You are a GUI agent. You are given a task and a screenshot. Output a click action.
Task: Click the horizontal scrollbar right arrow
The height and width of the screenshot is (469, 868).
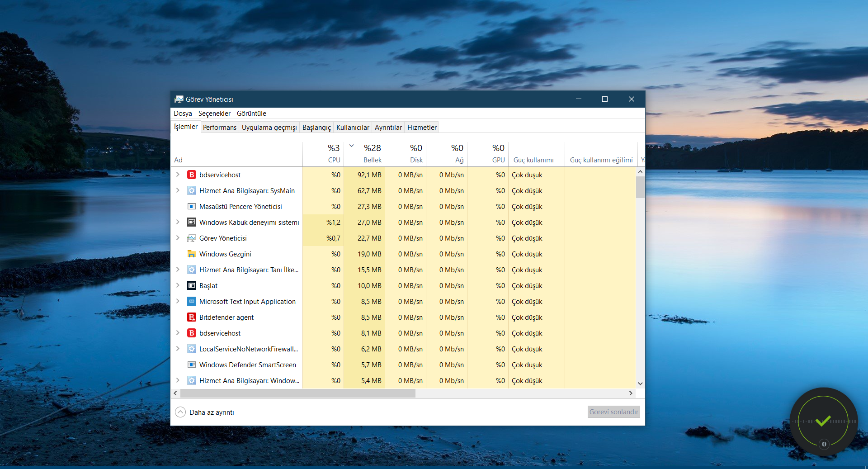[x=631, y=393]
